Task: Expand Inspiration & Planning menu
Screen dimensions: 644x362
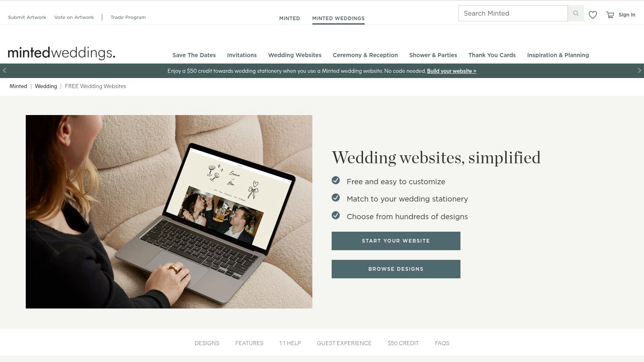Action: (558, 55)
